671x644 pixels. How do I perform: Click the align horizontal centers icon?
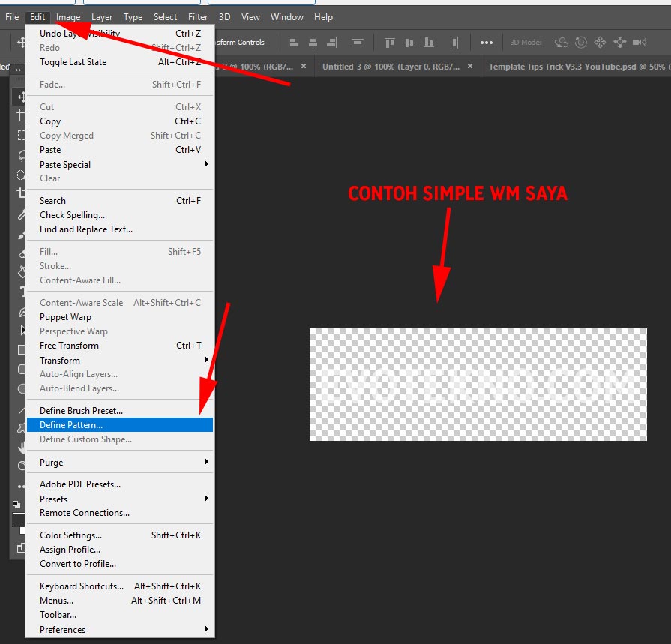[x=313, y=43]
